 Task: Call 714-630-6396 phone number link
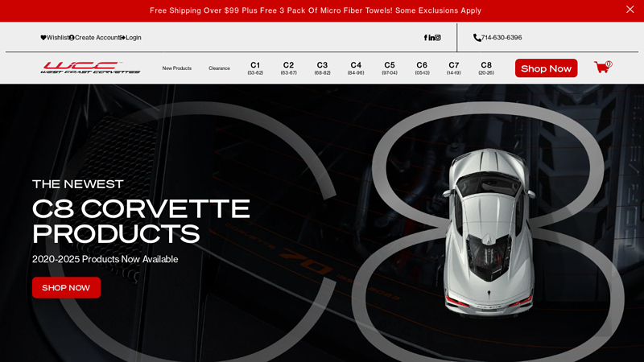[502, 37]
